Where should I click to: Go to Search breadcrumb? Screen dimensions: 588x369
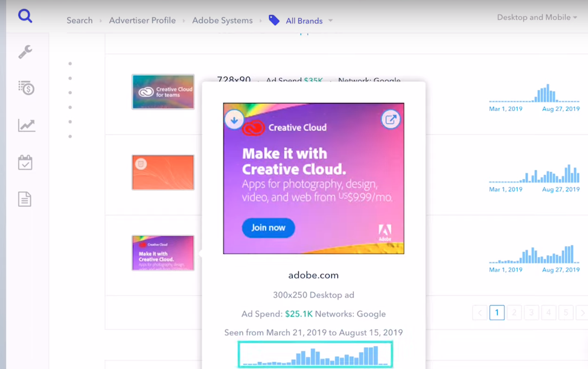[80, 20]
